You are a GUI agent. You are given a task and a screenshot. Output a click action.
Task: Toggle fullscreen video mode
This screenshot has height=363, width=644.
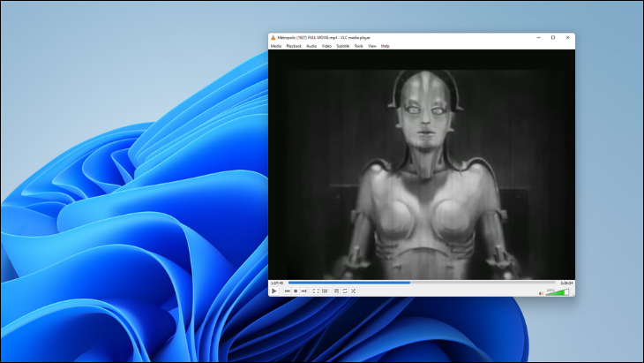(316, 291)
